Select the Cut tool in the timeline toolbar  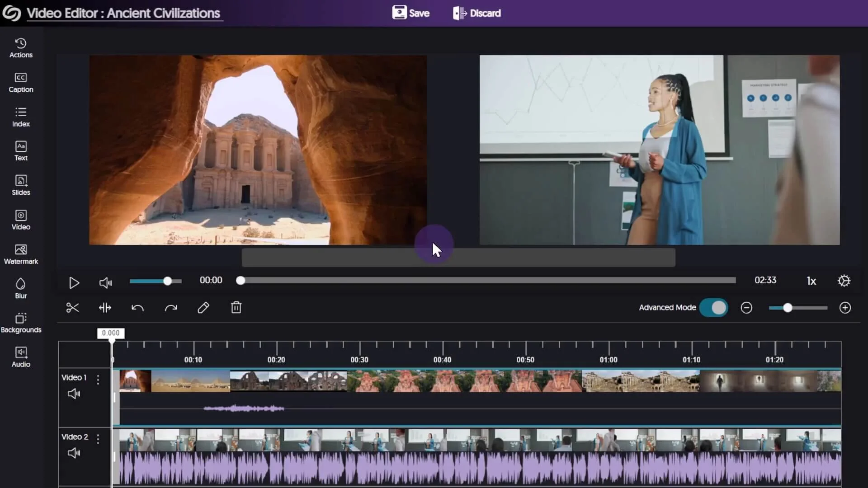(72, 308)
